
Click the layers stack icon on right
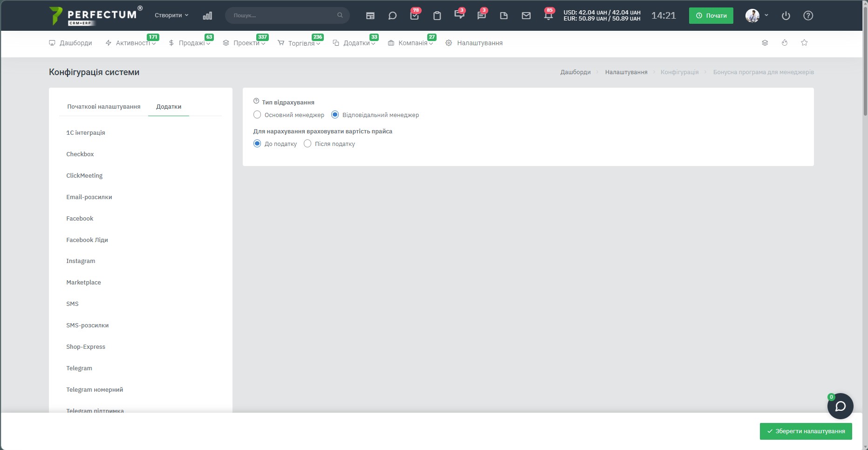(765, 42)
